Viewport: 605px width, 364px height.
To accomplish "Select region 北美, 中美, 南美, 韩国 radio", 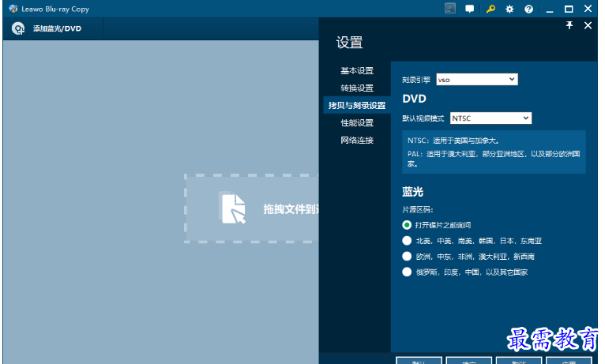I will (x=407, y=241).
